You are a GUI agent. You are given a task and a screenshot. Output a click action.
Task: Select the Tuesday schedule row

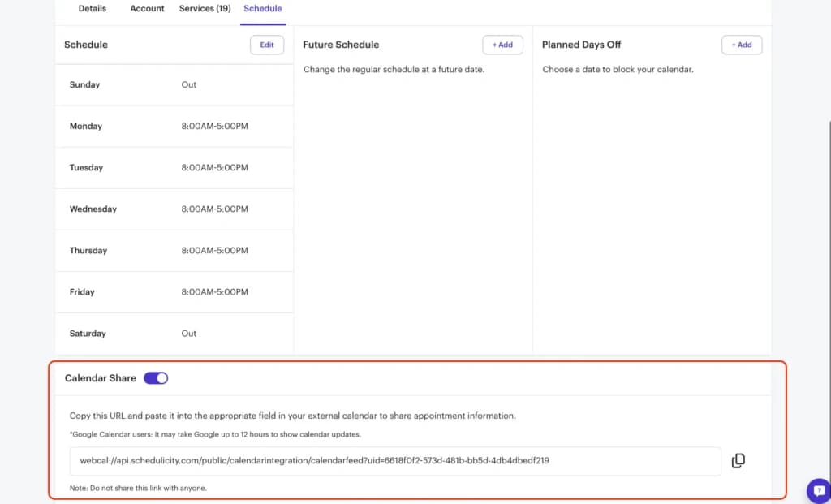(x=174, y=167)
